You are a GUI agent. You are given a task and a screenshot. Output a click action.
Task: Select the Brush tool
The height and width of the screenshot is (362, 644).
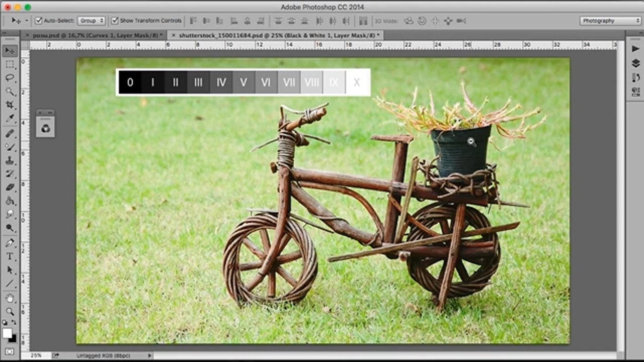(10, 147)
